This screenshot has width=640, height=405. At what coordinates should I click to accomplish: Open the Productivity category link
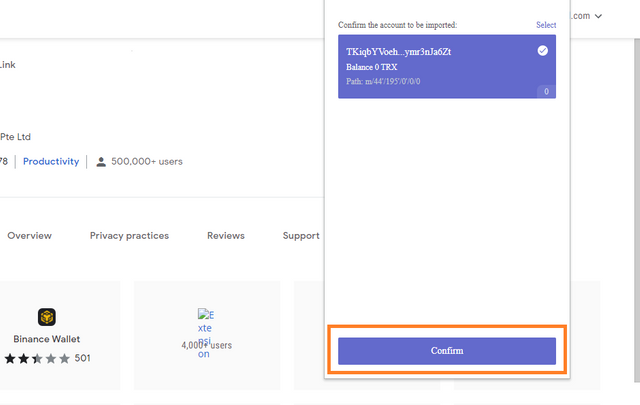51,162
